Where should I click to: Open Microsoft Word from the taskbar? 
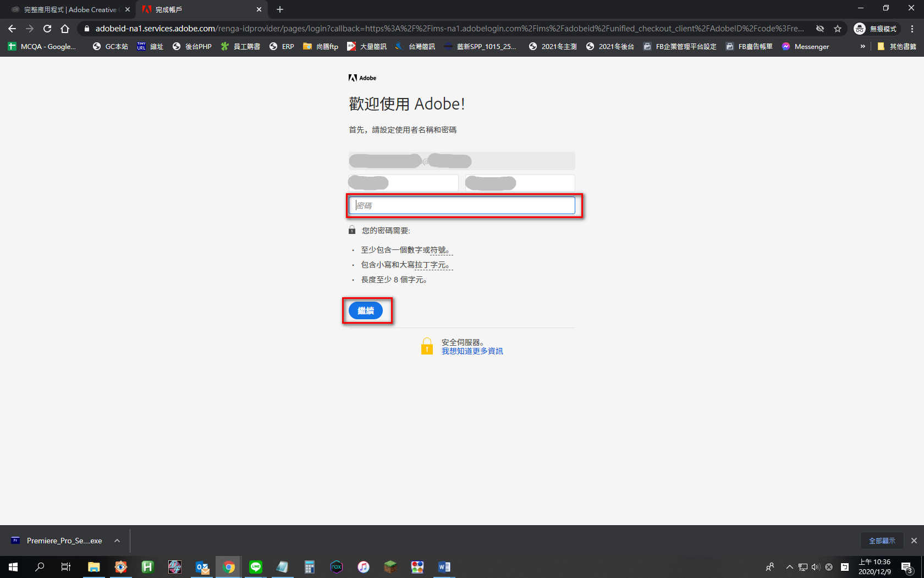click(x=444, y=566)
